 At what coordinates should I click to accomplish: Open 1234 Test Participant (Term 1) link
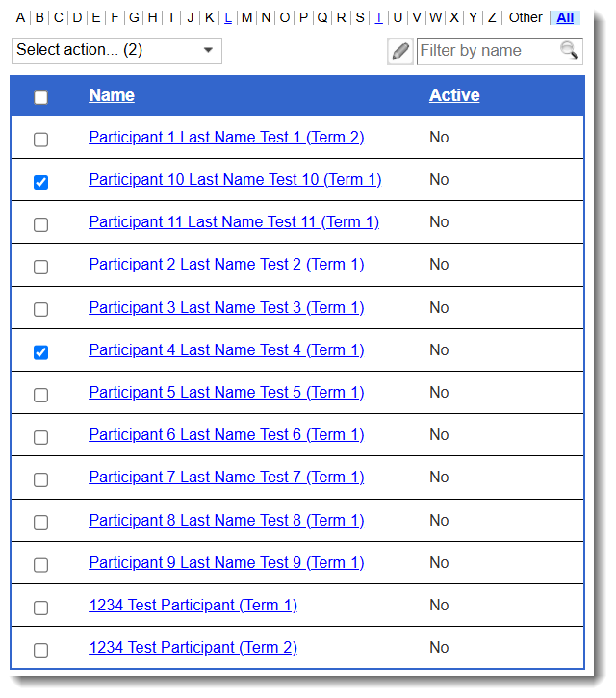click(192, 606)
